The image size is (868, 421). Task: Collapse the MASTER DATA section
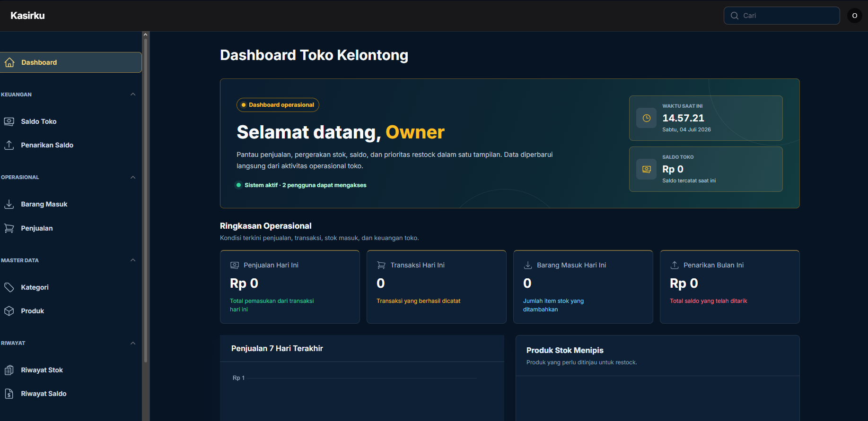pos(133,260)
